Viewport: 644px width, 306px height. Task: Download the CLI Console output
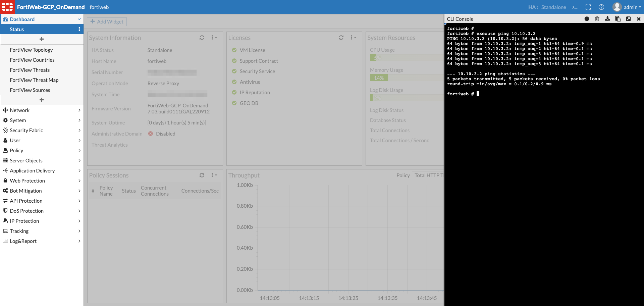point(607,19)
